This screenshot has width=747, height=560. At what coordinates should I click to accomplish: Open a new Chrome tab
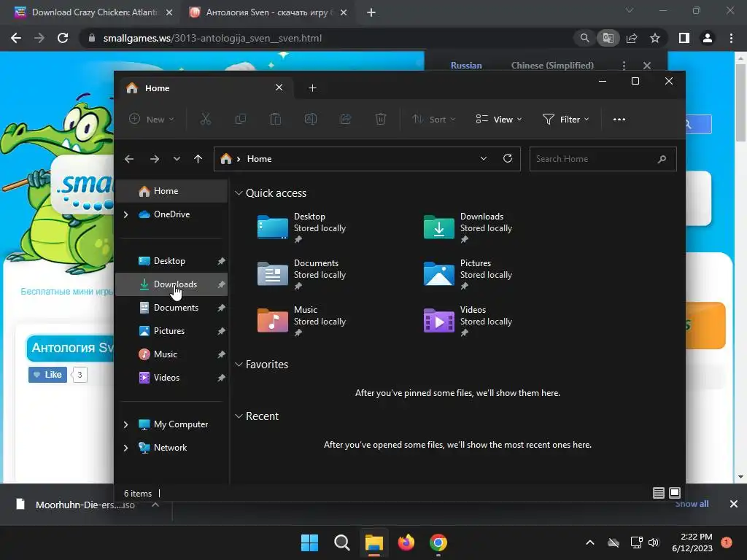click(371, 12)
